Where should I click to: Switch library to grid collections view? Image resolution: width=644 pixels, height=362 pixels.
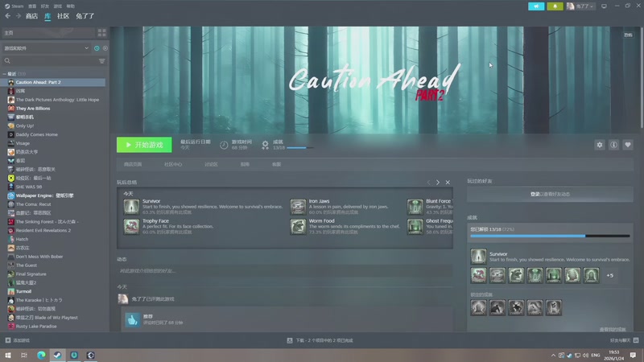[101, 32]
